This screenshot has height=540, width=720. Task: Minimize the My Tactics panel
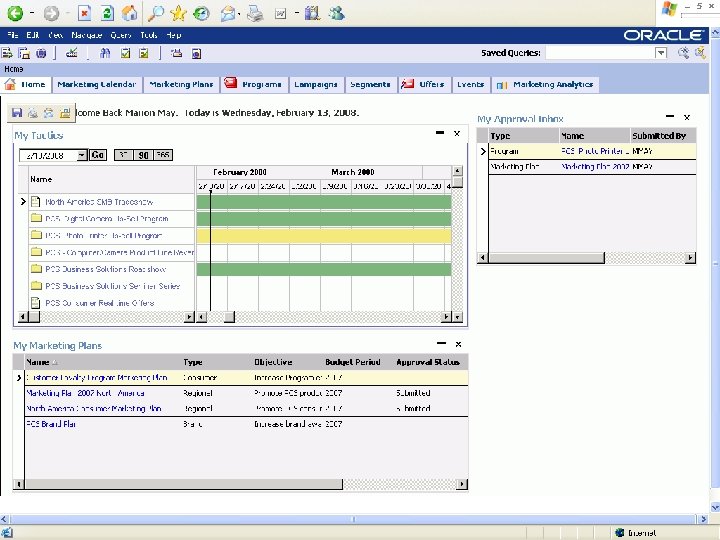coord(440,133)
